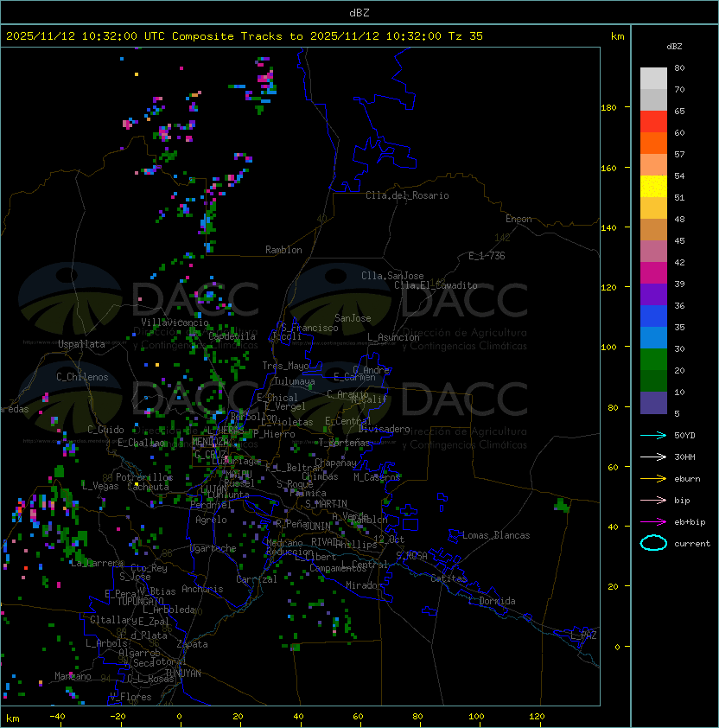This screenshot has width=719, height=728.
Task: Click the Mirador map label
Action: [364, 586]
